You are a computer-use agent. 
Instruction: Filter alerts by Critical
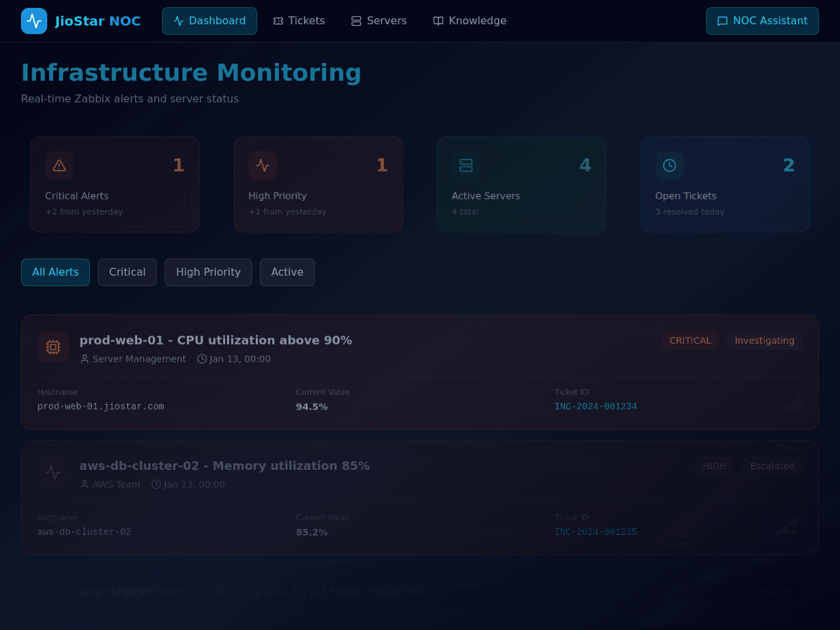click(x=127, y=272)
